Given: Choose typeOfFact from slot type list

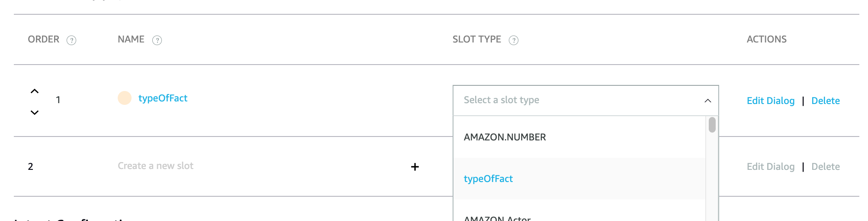Looking at the screenshot, I should point(488,179).
